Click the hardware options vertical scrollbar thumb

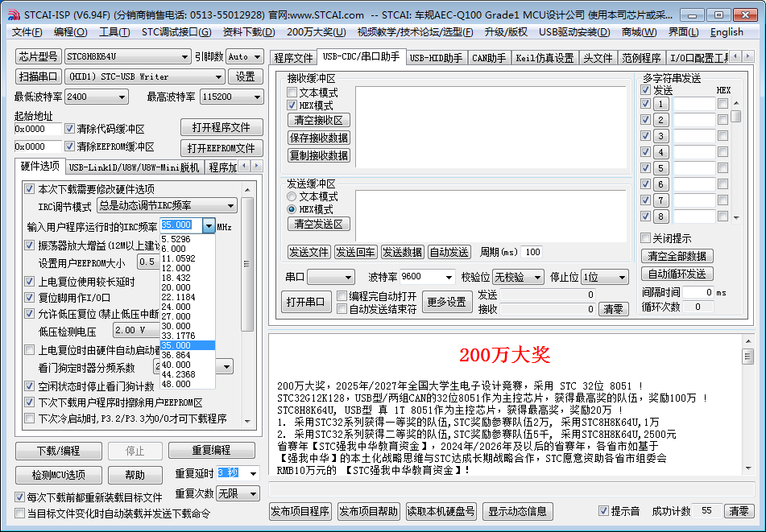coord(246,264)
